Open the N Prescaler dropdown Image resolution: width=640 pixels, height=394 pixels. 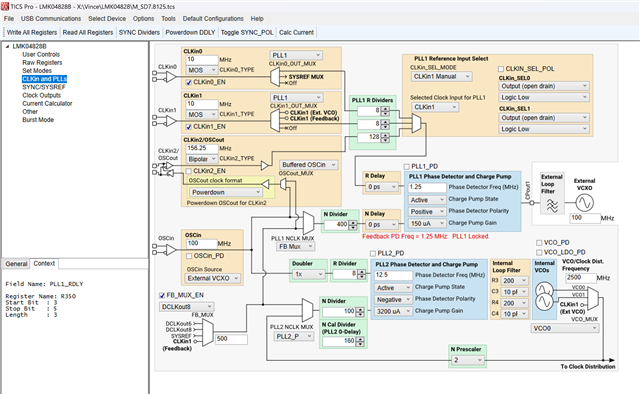(468, 360)
